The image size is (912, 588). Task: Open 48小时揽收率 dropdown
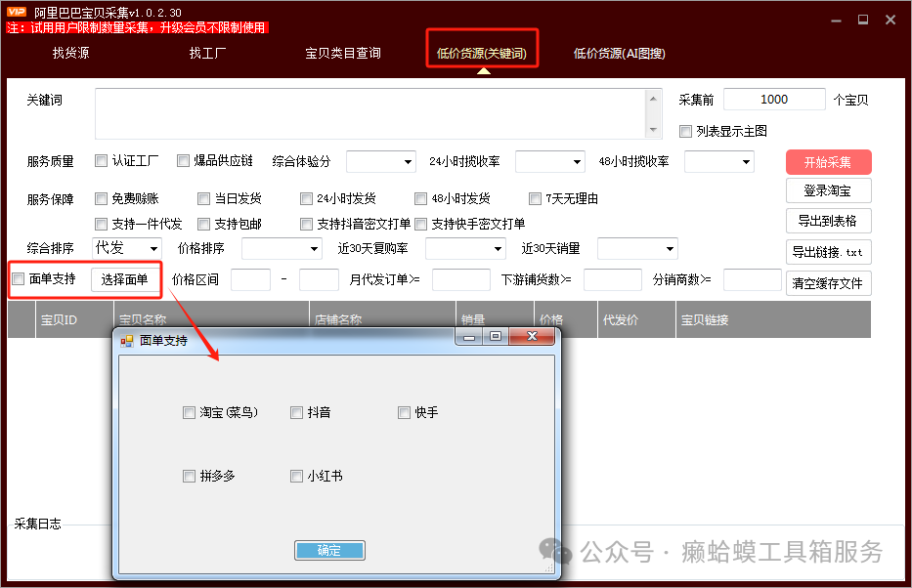point(718,161)
